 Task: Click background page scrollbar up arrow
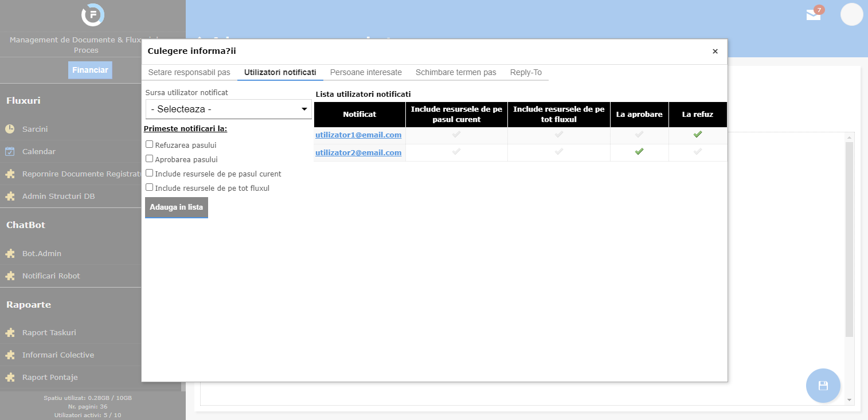tap(850, 137)
